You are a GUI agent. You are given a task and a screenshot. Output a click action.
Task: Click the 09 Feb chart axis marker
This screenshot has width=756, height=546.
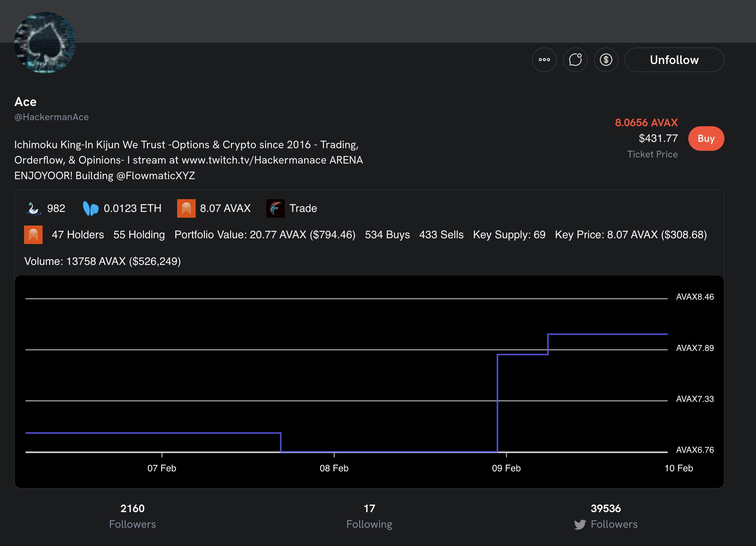(x=506, y=468)
